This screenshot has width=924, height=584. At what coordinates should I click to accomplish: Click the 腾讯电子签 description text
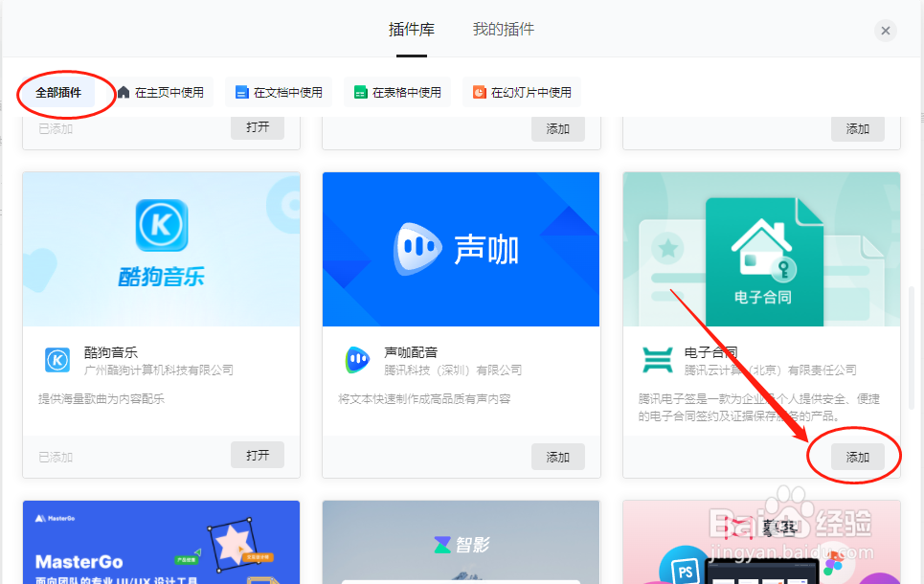tap(759, 408)
